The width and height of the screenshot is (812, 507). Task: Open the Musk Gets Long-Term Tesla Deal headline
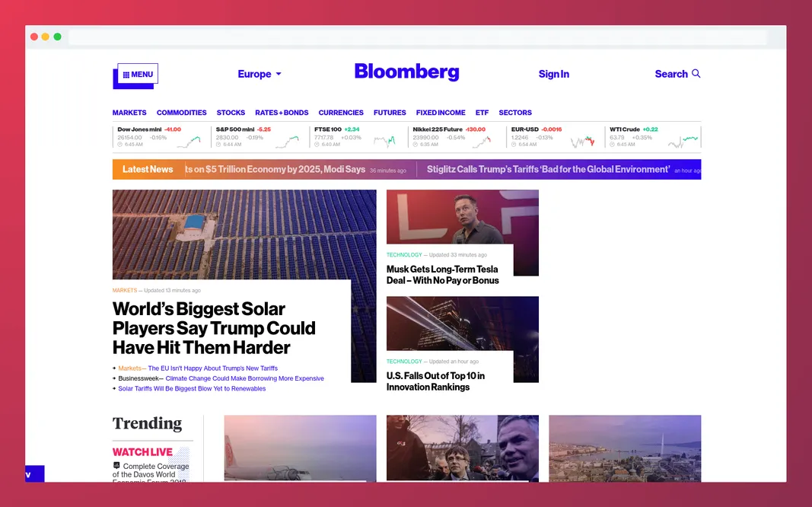pyautogui.click(x=443, y=275)
